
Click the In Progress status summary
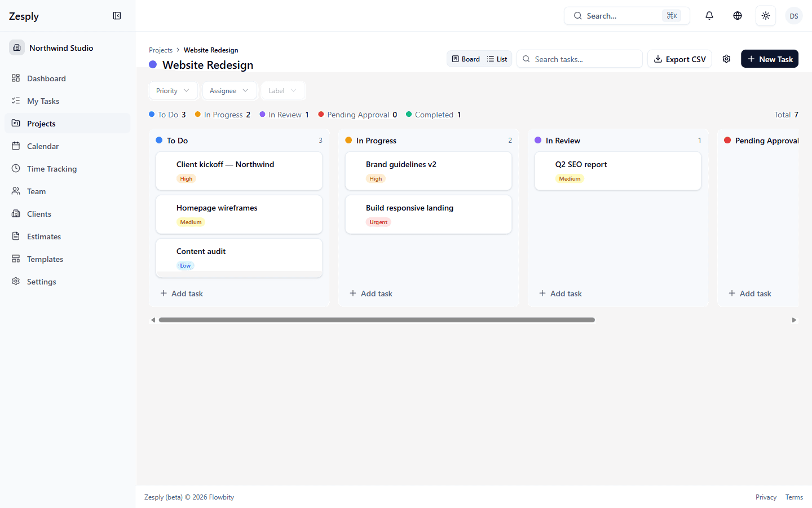(x=223, y=115)
